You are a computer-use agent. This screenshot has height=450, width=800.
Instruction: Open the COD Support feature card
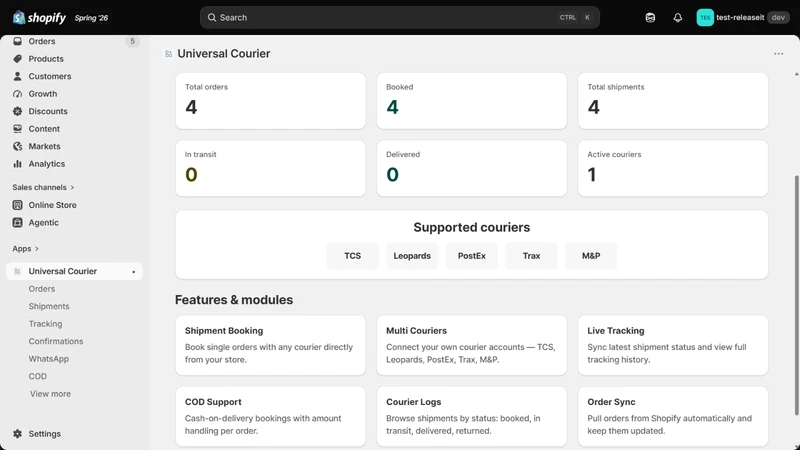pos(270,416)
